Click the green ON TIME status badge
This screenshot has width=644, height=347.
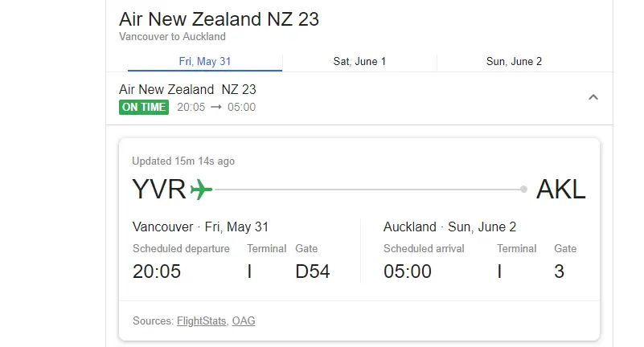click(x=144, y=107)
